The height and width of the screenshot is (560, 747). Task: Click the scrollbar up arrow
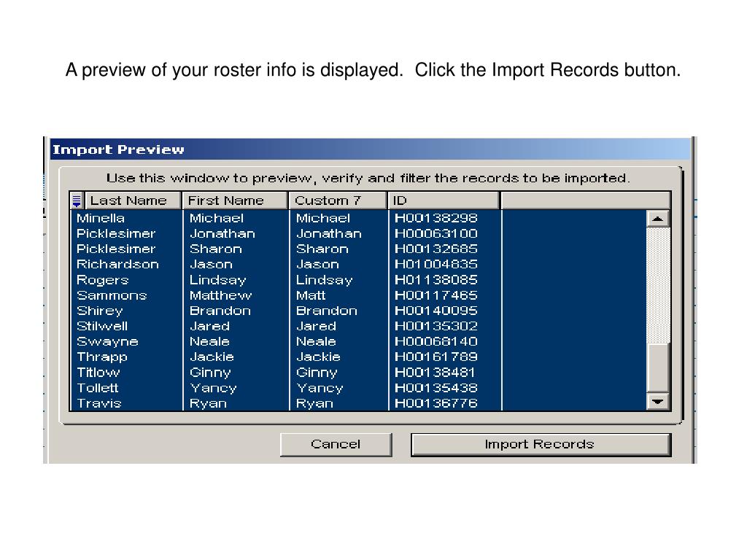(658, 219)
